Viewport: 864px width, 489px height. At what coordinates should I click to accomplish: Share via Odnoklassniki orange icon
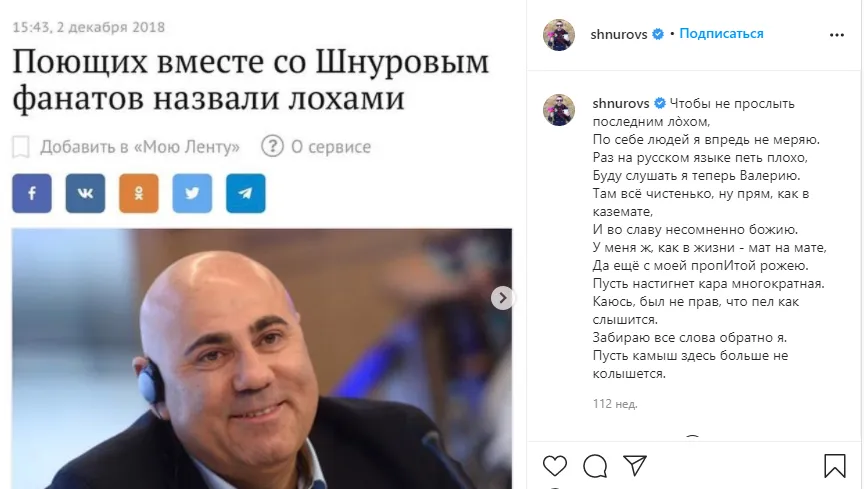click(x=139, y=194)
